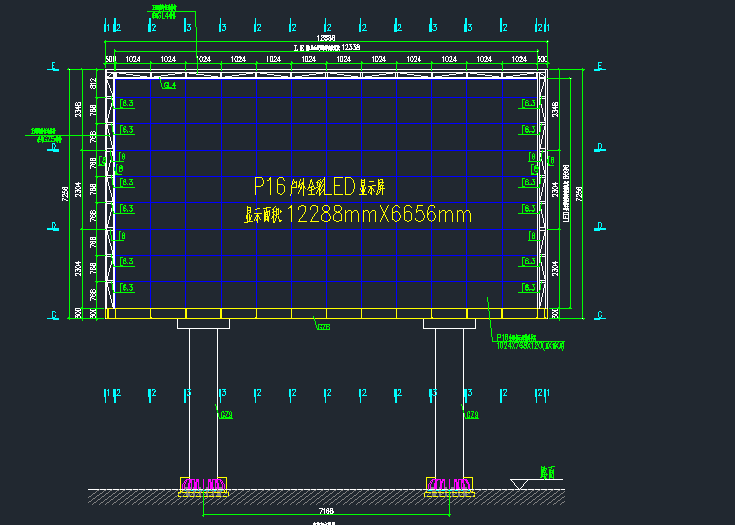
Task: Click the 7256 height dimension on left side
Action: pos(66,192)
